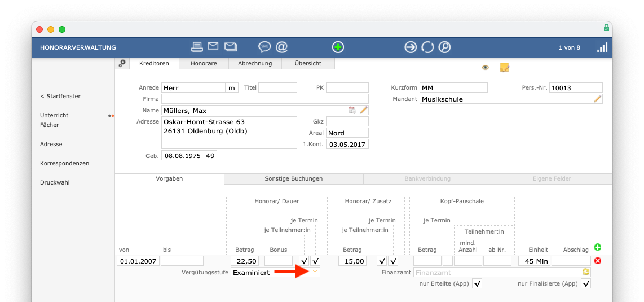The height and width of the screenshot is (302, 644).
Task: Click the Honorar/Dauer Betrag field 22,50
Action: [x=245, y=261]
